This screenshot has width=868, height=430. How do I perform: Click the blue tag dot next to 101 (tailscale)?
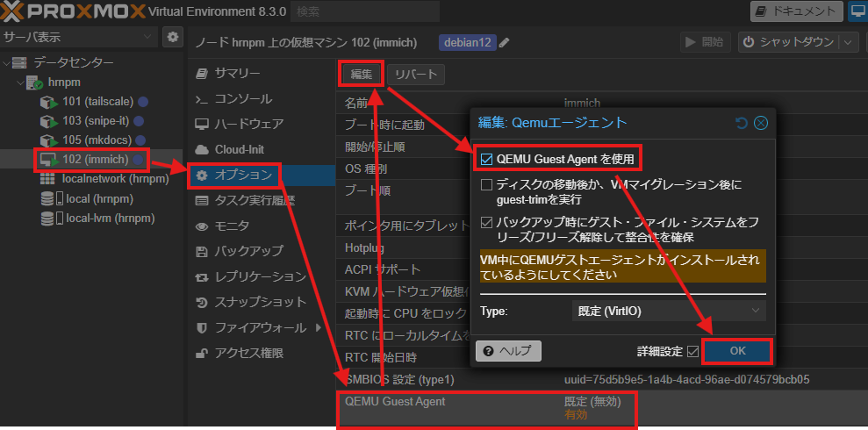[x=143, y=102]
